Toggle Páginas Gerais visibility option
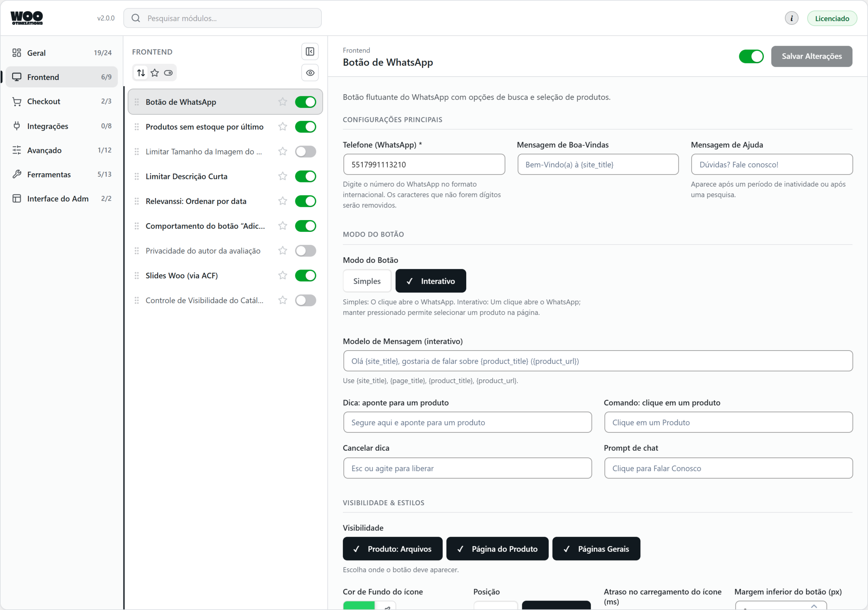868x610 pixels. click(596, 549)
